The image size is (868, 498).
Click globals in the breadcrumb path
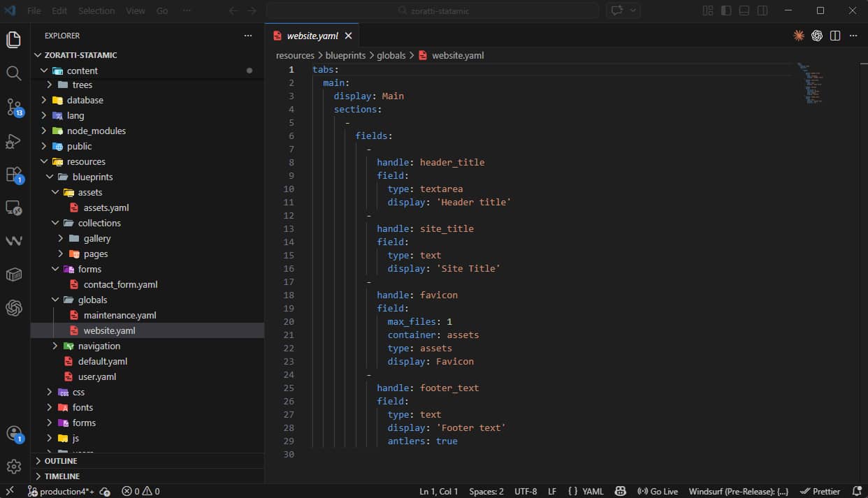(x=391, y=55)
